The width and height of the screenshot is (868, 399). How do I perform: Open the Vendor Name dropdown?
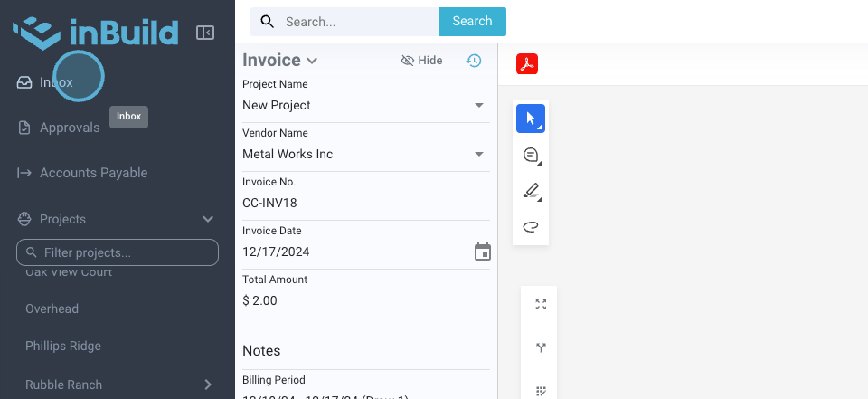[x=479, y=154]
